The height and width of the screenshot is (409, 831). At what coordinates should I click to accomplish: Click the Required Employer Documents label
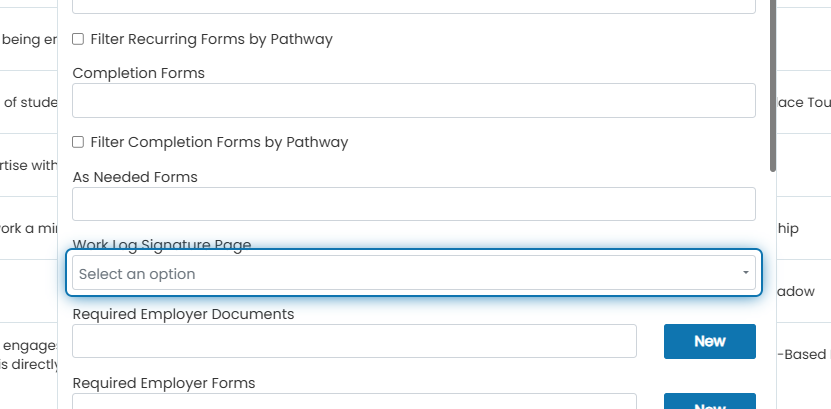click(183, 314)
